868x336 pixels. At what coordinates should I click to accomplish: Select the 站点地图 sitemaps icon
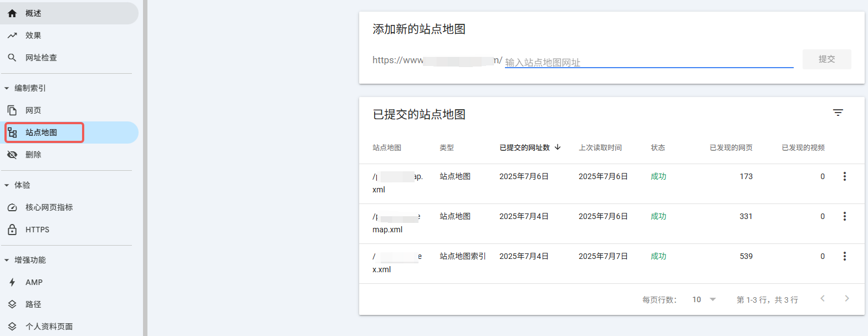(12, 132)
